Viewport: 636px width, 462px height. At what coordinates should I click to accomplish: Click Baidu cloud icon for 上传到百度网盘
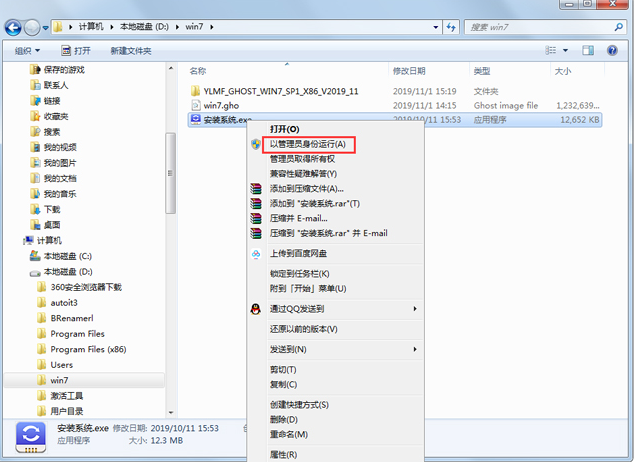pyautogui.click(x=256, y=254)
